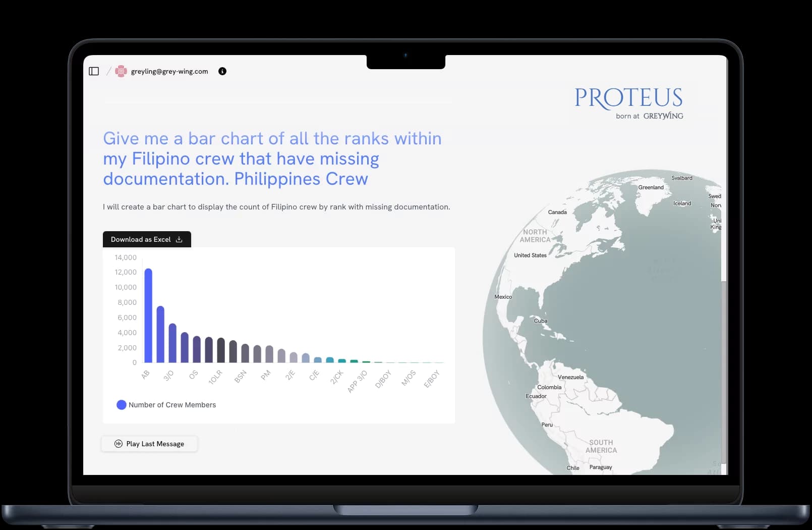Image resolution: width=812 pixels, height=530 pixels.
Task: Click the M/OS axis label
Action: click(x=409, y=378)
